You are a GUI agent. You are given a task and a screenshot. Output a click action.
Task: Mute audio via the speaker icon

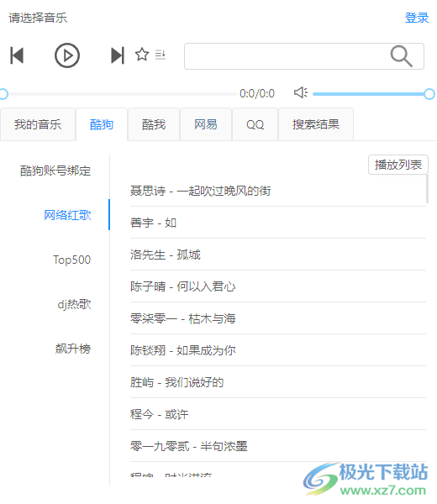coord(301,93)
